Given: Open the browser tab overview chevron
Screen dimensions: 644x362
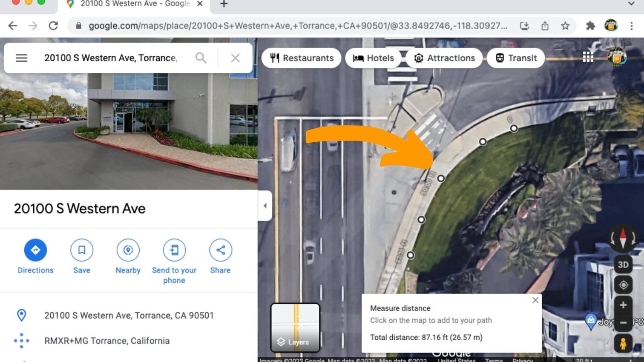Looking at the screenshot, I should [632, 4].
